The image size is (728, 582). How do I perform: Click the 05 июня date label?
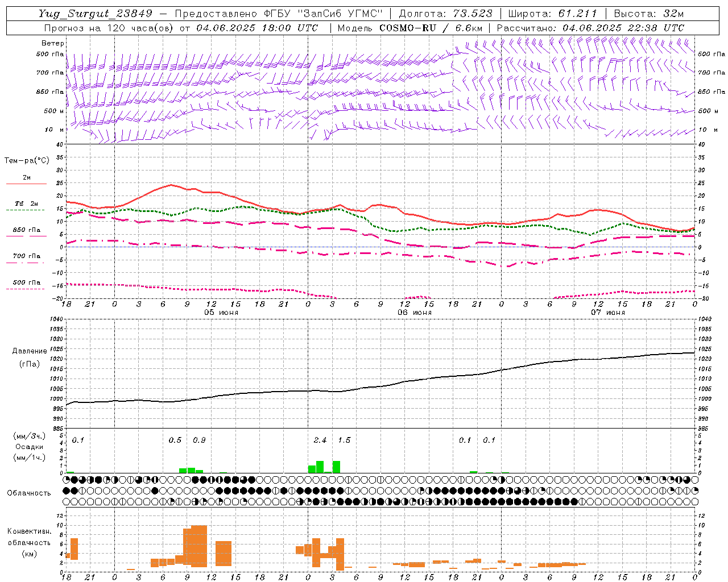[221, 312]
